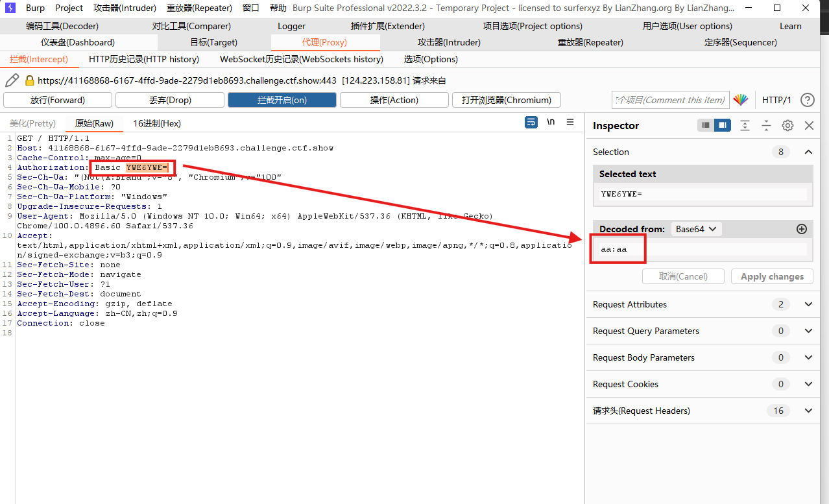This screenshot has height=504, width=829.
Task: Collapse all Inspector sections icon
Action: 766,125
